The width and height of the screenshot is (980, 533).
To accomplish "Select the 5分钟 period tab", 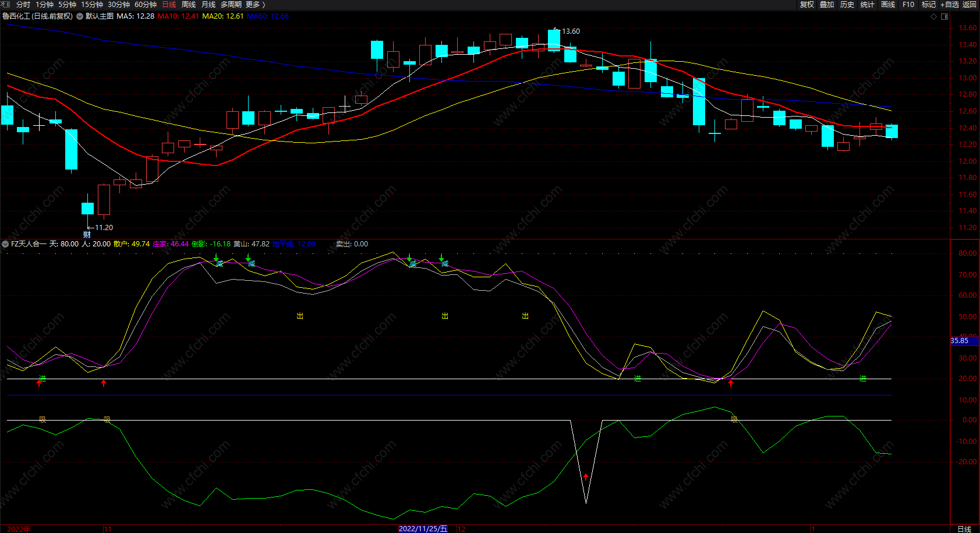I will tap(67, 5).
